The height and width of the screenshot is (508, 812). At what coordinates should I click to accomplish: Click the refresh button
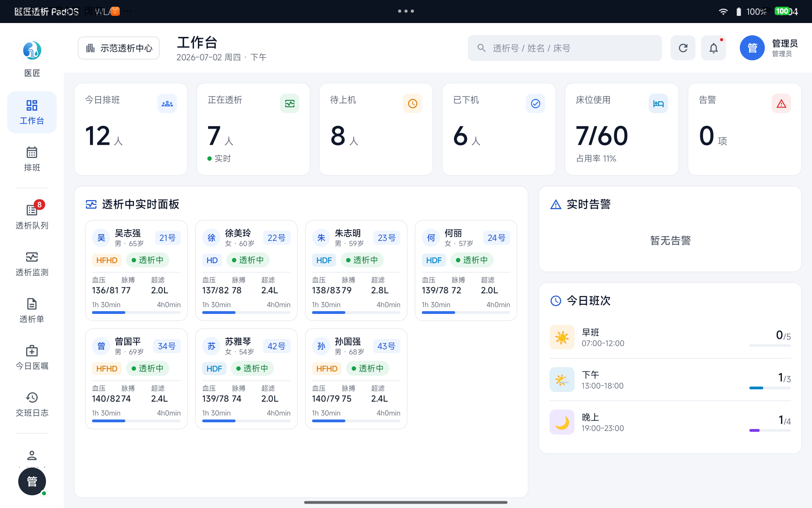coord(683,48)
